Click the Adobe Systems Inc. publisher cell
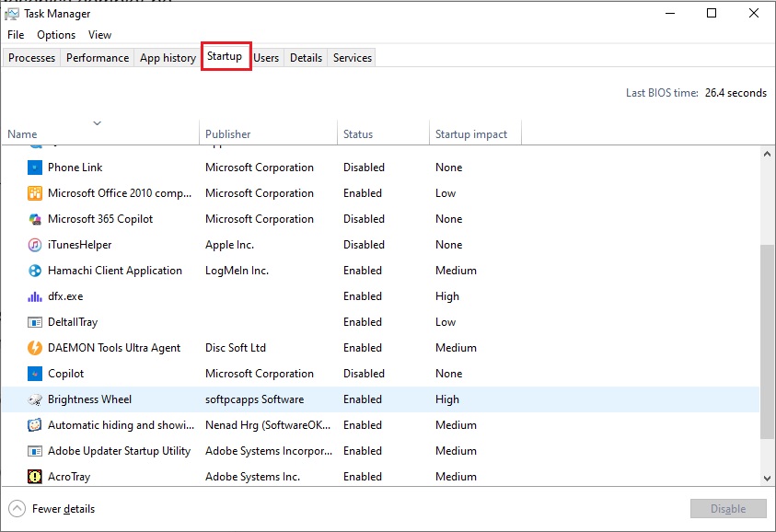 [252, 477]
